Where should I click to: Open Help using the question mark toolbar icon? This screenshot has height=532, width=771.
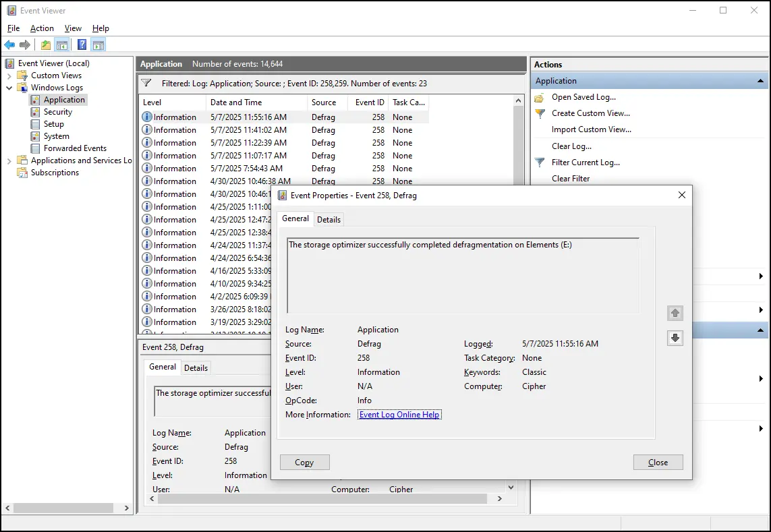tap(81, 45)
